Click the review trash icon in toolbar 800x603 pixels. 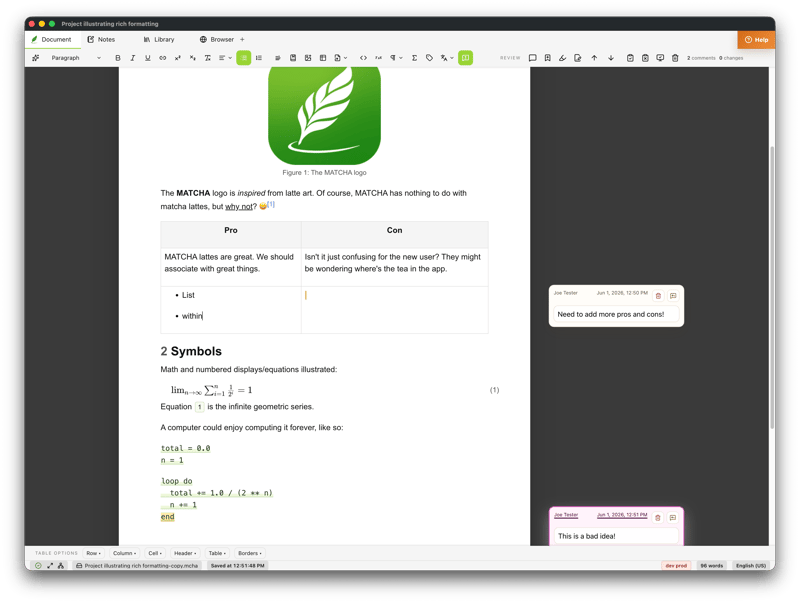point(675,58)
